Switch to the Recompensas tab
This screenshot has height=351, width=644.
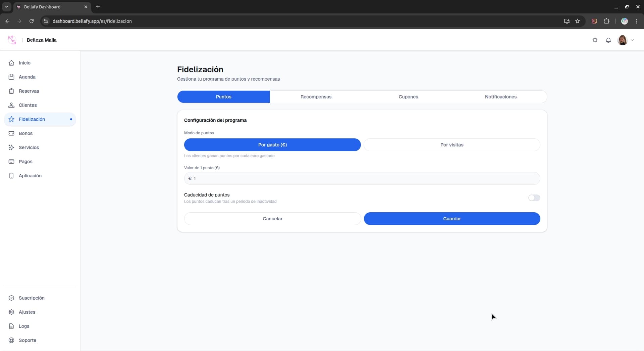316,97
